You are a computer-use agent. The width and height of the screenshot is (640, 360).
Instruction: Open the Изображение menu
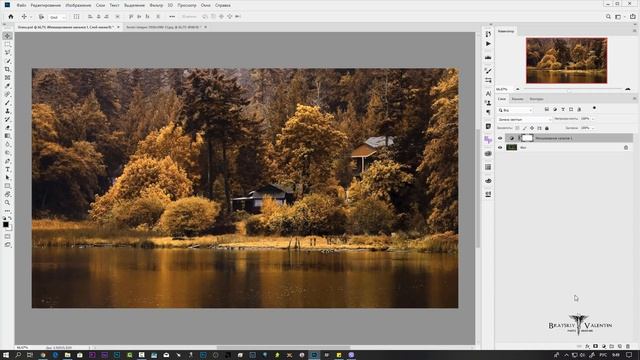tap(78, 5)
